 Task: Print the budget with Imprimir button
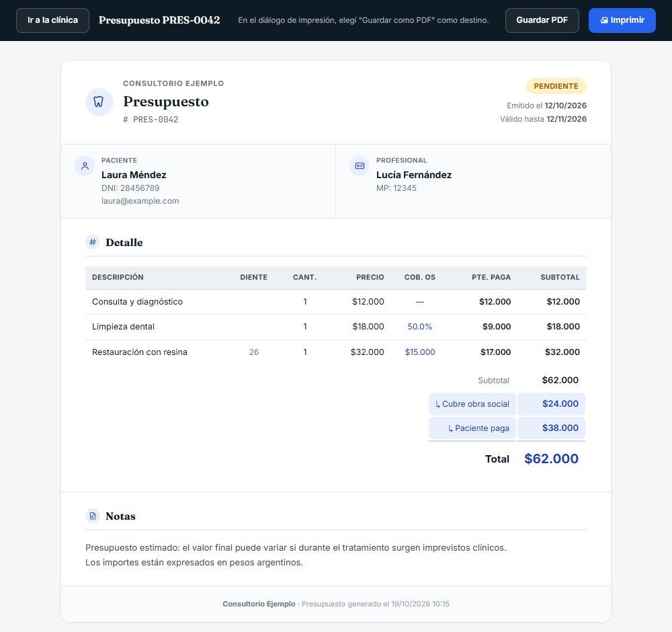622,20
